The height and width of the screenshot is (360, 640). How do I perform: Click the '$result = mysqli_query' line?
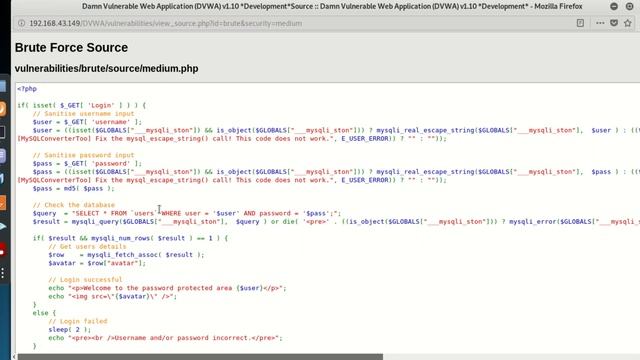point(336,222)
